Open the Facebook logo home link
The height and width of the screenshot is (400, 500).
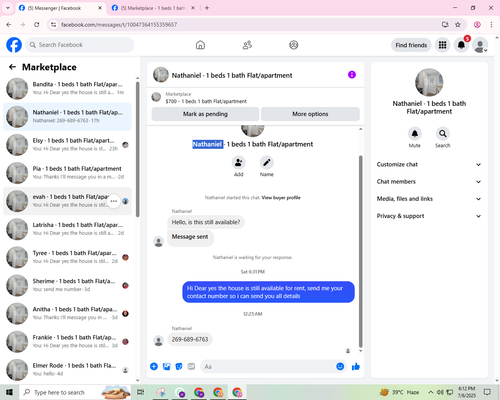[x=14, y=45]
